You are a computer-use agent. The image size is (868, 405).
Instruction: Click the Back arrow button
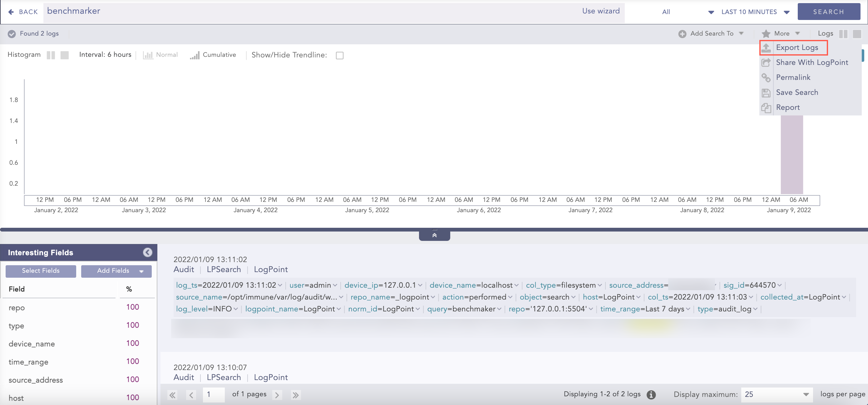11,12
